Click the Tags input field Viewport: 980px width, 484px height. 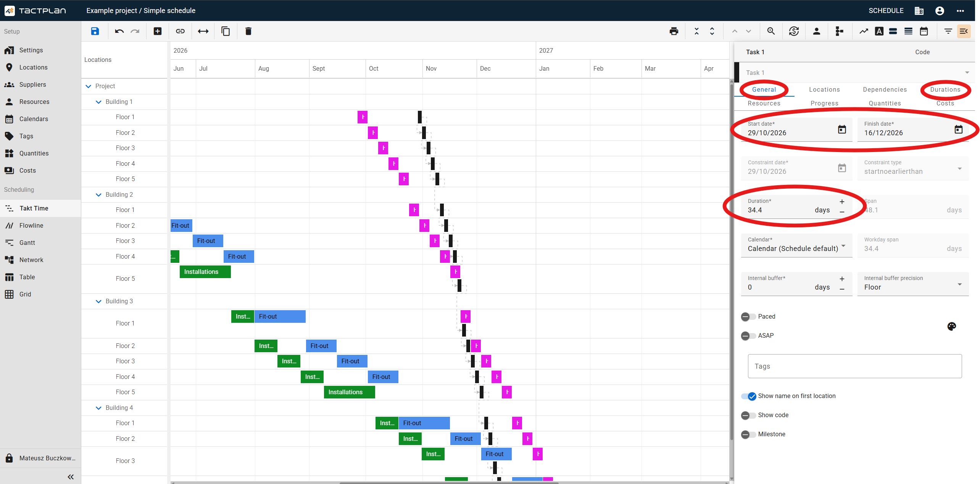tap(854, 366)
